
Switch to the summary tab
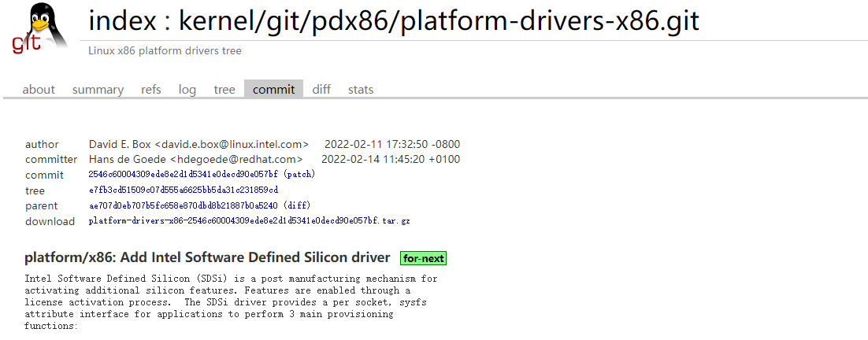(98, 90)
